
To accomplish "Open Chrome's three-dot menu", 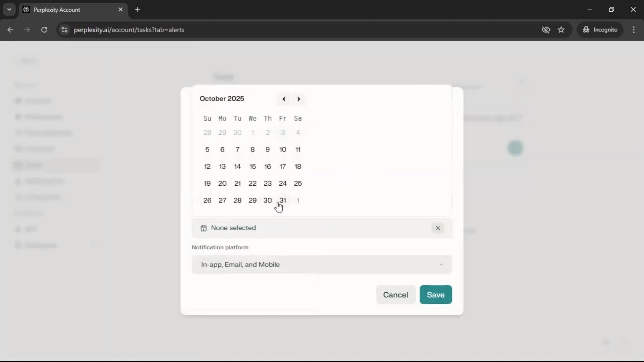I will tap(634, 30).
